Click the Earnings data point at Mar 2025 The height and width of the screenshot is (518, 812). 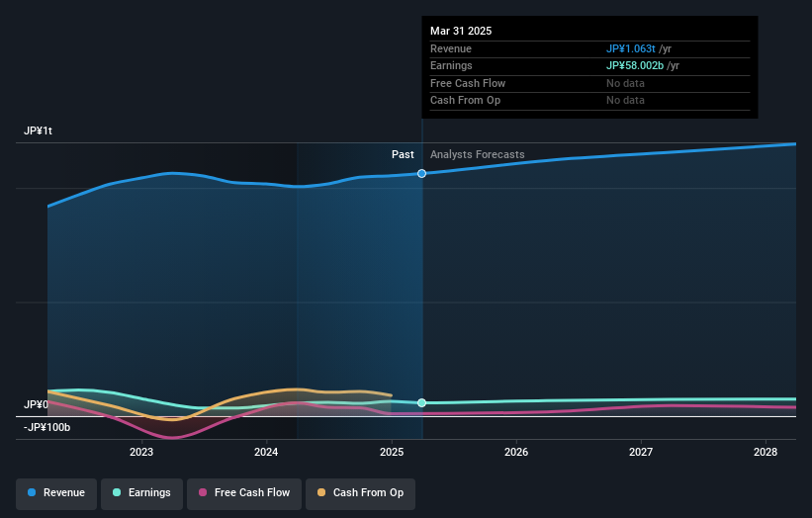(x=421, y=402)
